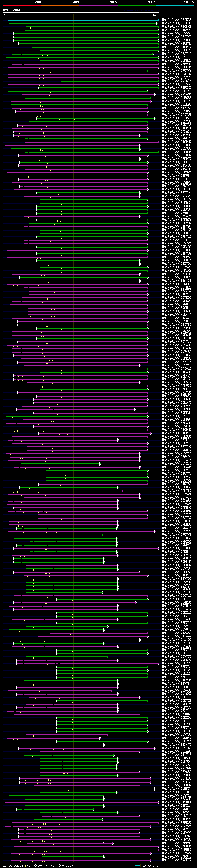Click the UniRef100_Q41038 hit label

coord(177,135)
